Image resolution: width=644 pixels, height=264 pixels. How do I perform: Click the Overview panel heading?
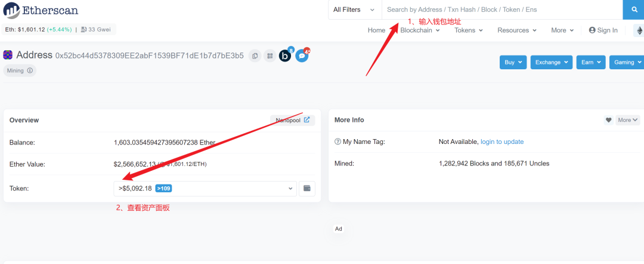pos(24,120)
